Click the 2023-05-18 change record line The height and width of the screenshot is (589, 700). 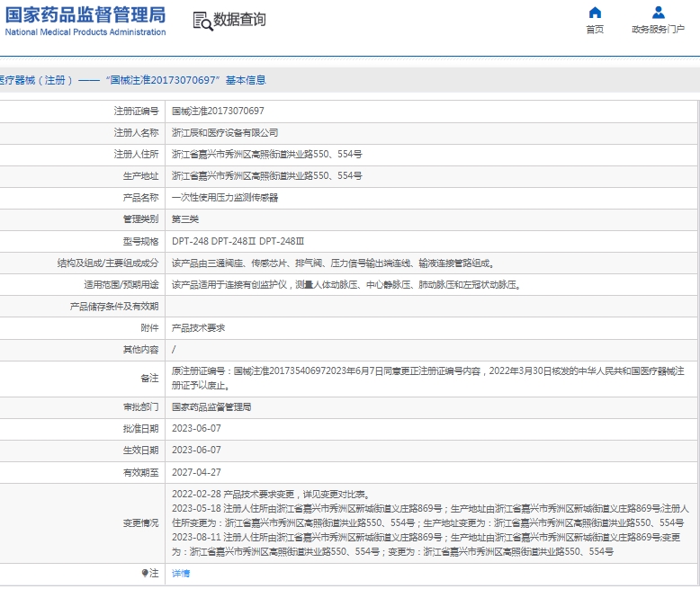click(x=430, y=515)
